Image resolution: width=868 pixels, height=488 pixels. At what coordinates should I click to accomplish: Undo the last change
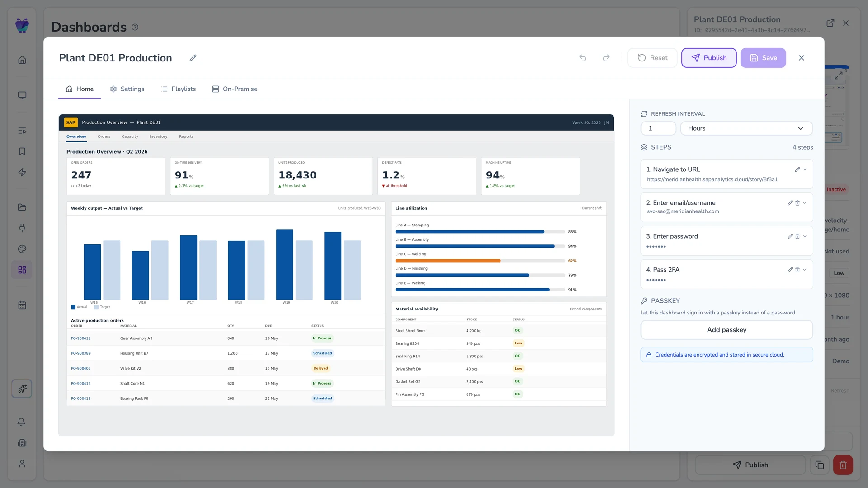[x=583, y=58]
